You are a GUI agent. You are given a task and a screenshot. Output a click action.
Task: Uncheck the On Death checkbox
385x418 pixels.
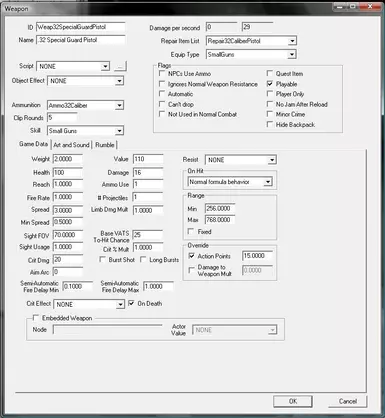131,303
